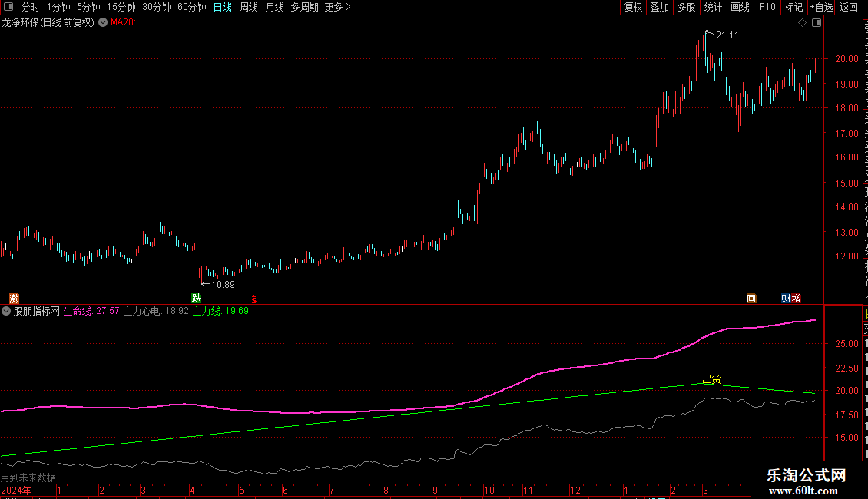Viewport: 868px width, 499px height.
Task: Click the 增 marker icon
Action: [796, 299]
